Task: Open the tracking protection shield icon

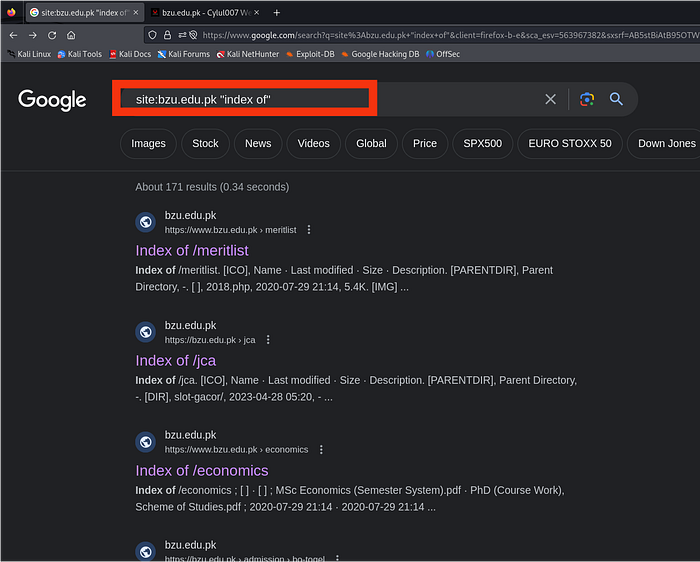Action: click(x=152, y=35)
